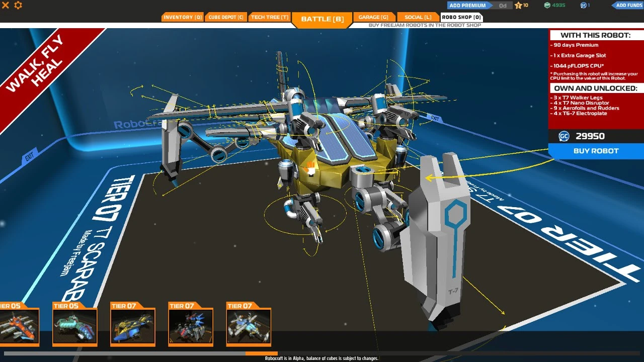Click the '0d' premium days remaining value
The height and width of the screenshot is (362, 644).
(x=503, y=6)
